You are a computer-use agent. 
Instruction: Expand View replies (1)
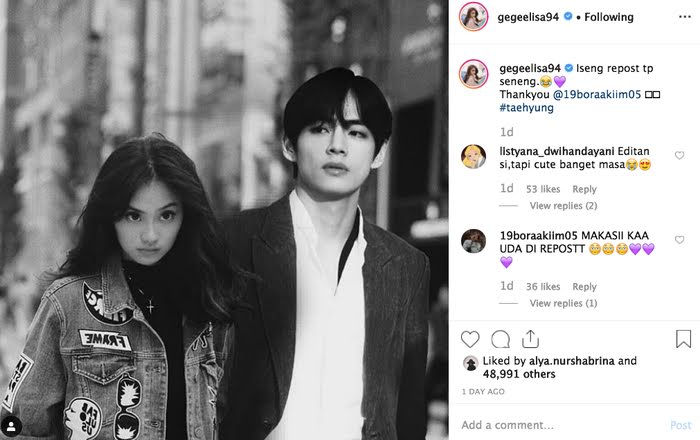pos(563,303)
